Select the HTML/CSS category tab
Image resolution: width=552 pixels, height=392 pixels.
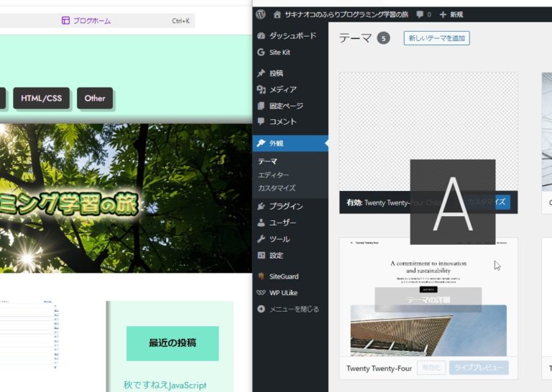click(41, 98)
